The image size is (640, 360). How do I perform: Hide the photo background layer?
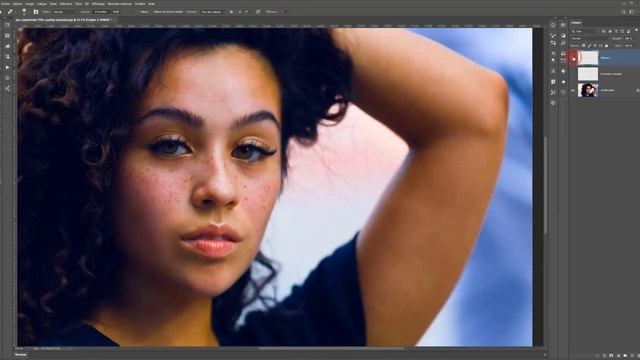click(x=573, y=90)
